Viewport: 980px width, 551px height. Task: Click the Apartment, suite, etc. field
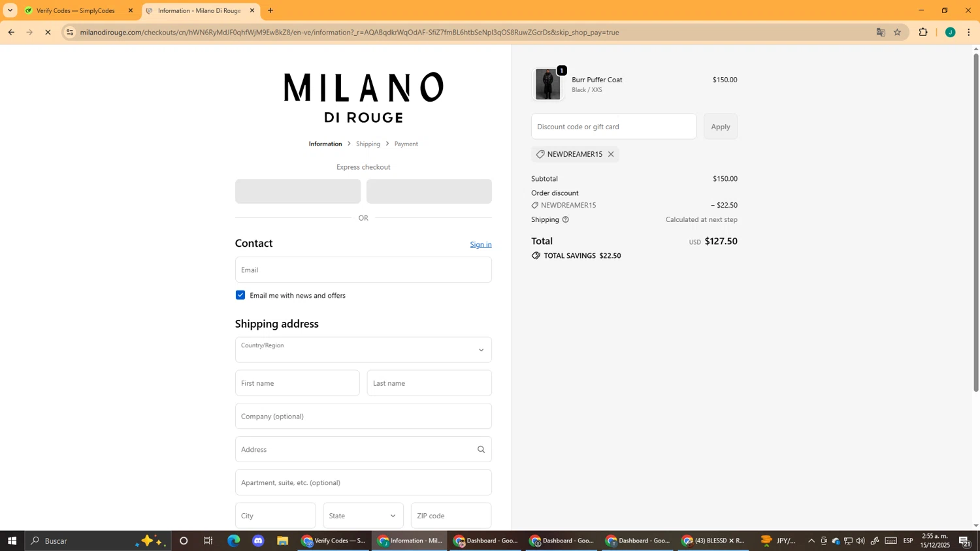pyautogui.click(x=363, y=482)
